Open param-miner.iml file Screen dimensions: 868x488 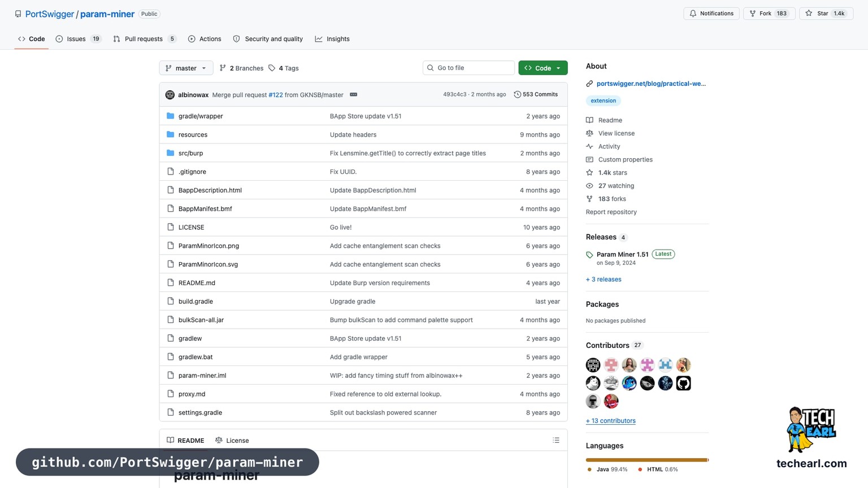click(202, 376)
